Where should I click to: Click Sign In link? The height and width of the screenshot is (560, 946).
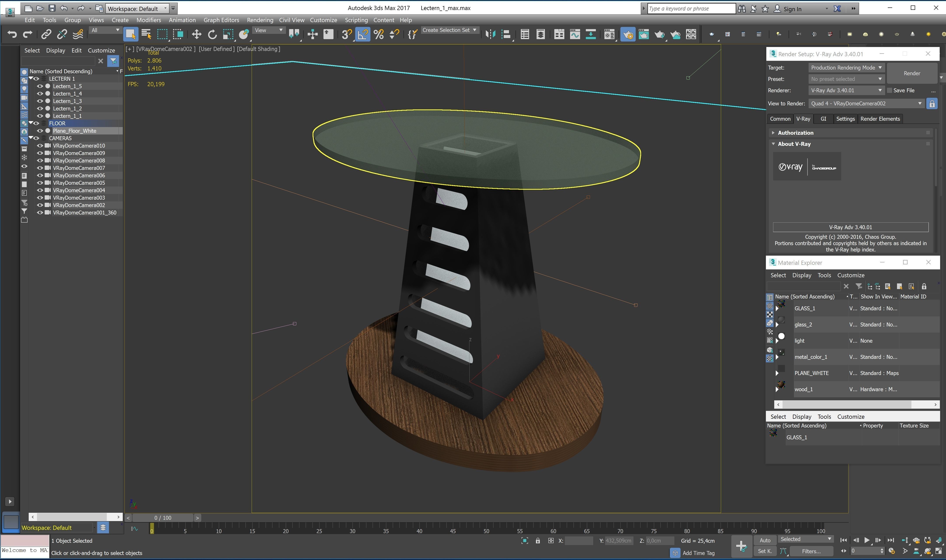[792, 9]
